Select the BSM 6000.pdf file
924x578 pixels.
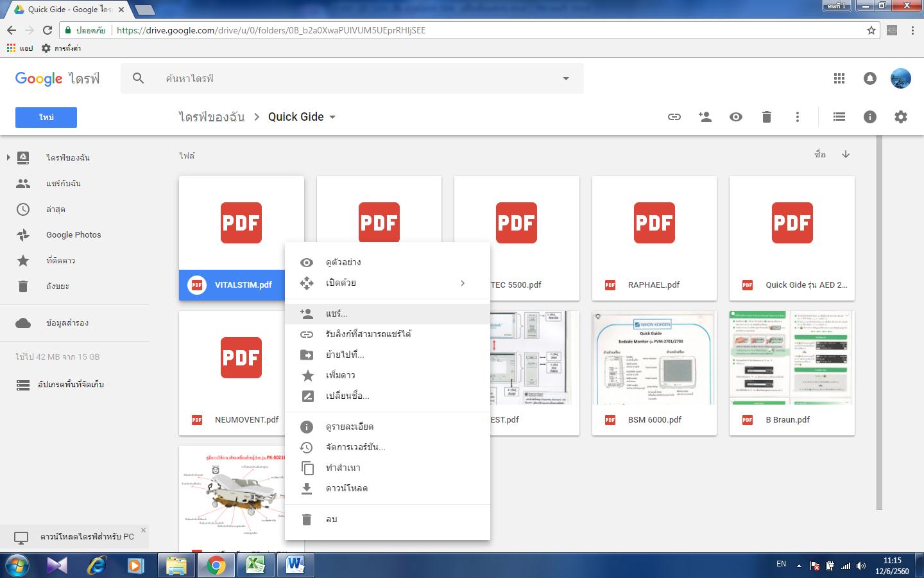click(654, 373)
